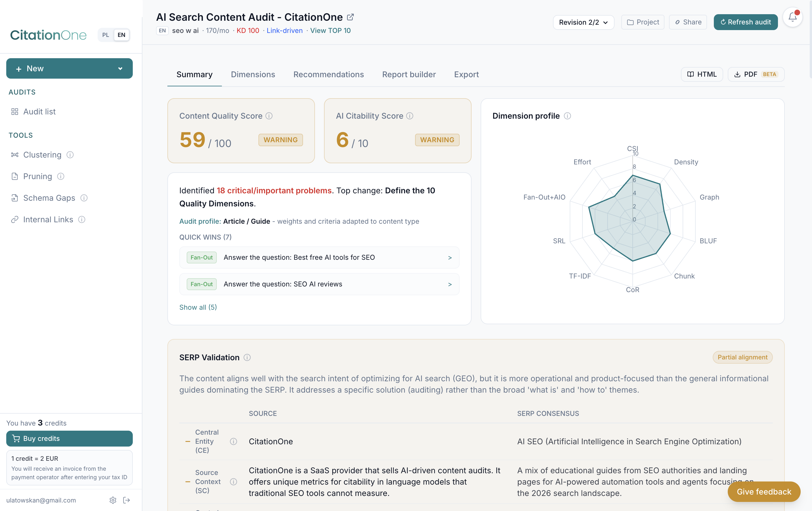This screenshot has height=511, width=812.
Task: Click info icon next to SERP Validation
Action: [247, 357]
